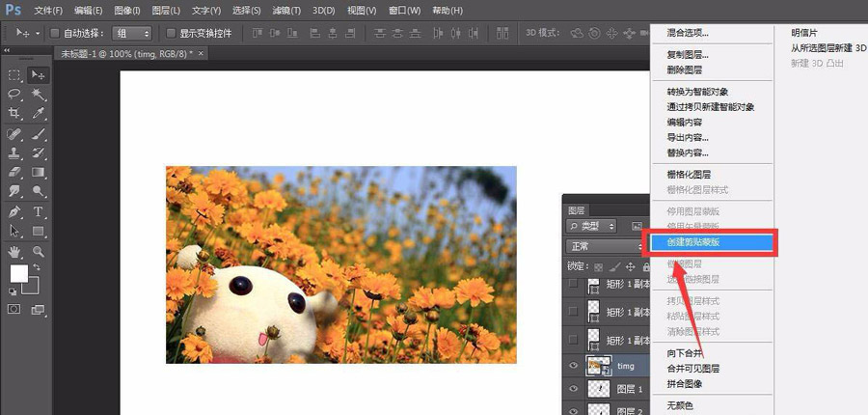Open the Move tool preset picker arrow

point(38,34)
